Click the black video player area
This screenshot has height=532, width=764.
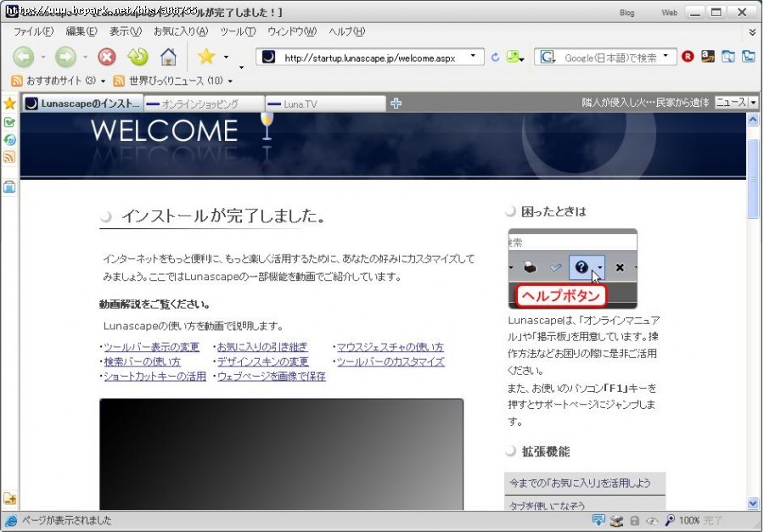click(281, 454)
